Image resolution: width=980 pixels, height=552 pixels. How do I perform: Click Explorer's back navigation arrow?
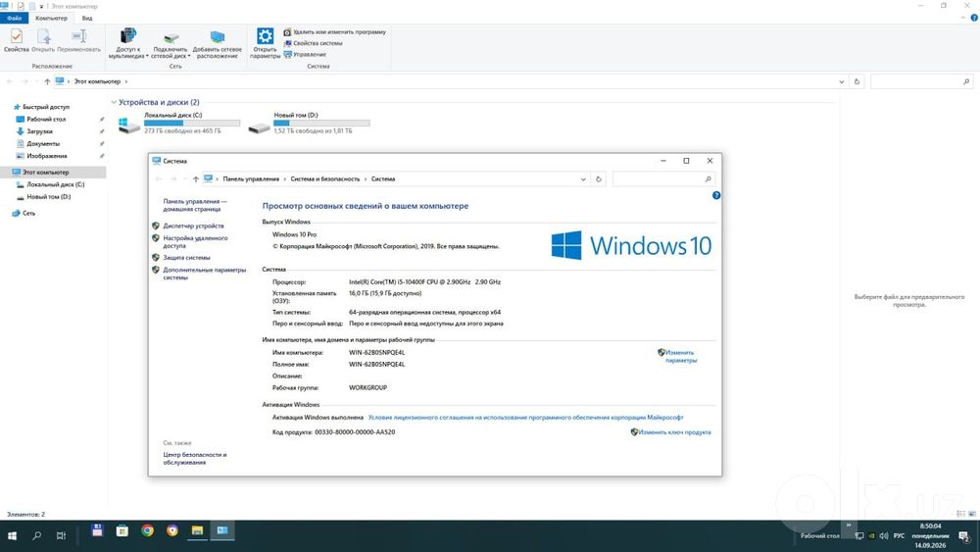10,81
